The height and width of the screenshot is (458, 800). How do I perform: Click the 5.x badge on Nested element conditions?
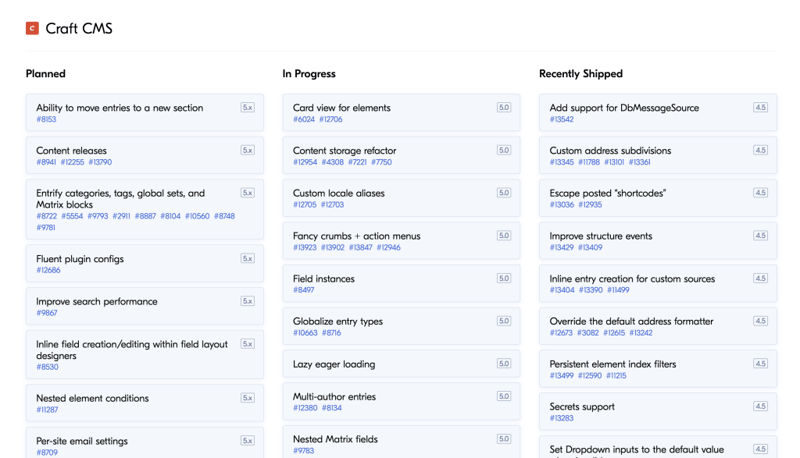[247, 397]
